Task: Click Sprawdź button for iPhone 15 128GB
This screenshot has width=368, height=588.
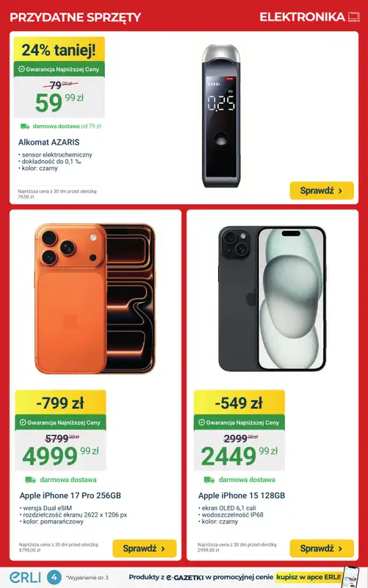Action: pyautogui.click(x=322, y=548)
